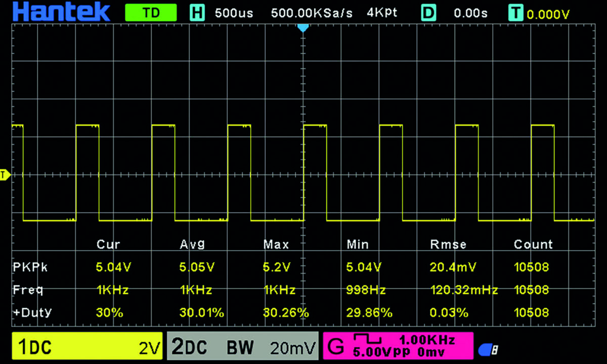The height and width of the screenshot is (364, 607).
Task: Click the Freq min value 998Hz
Action: (366, 290)
